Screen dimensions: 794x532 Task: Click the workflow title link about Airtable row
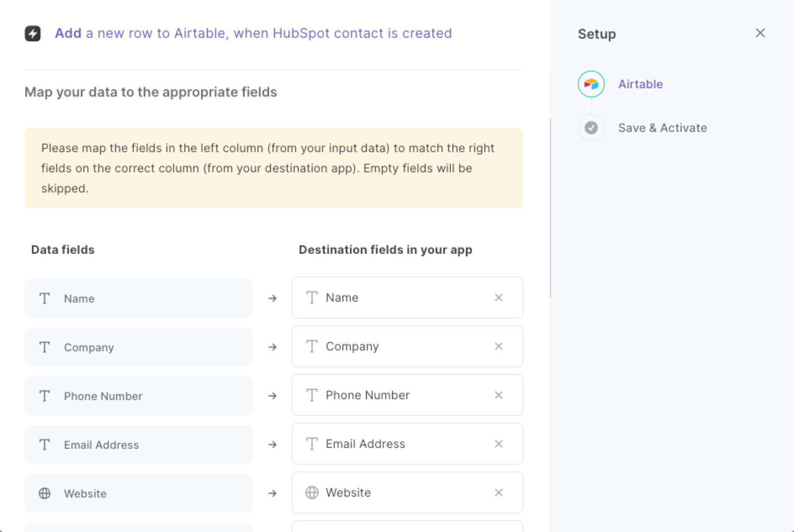pyautogui.click(x=253, y=33)
